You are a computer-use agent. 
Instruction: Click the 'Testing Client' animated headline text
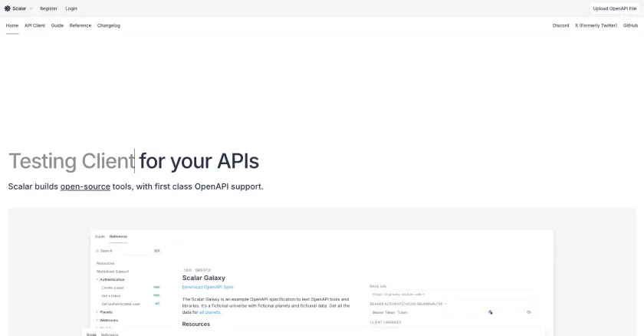click(x=71, y=161)
